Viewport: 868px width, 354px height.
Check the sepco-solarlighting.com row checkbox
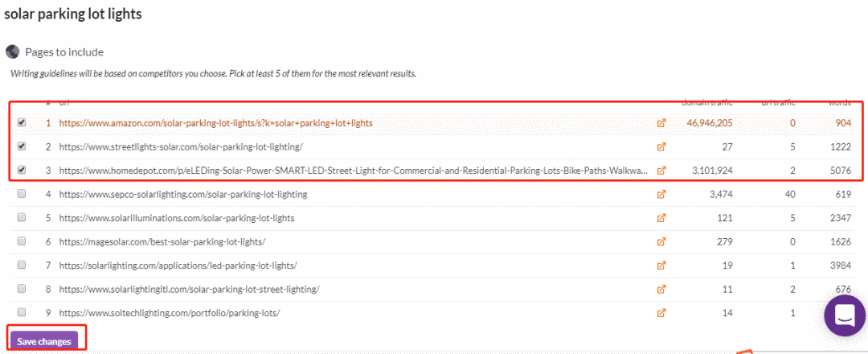point(22,195)
